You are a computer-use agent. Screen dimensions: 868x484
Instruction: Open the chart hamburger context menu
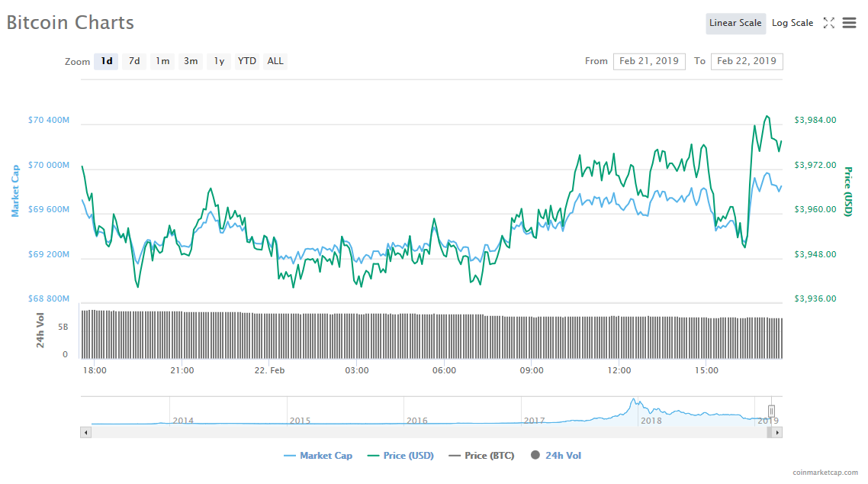click(x=849, y=23)
